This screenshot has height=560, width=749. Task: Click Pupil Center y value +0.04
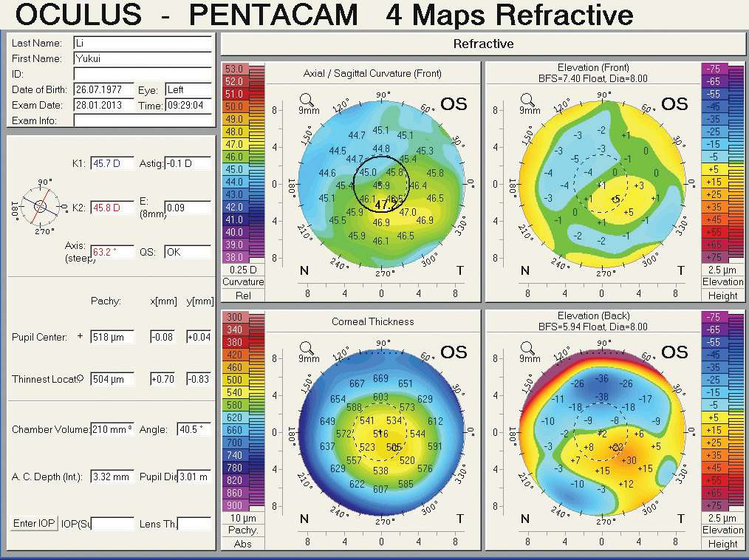coord(199,337)
